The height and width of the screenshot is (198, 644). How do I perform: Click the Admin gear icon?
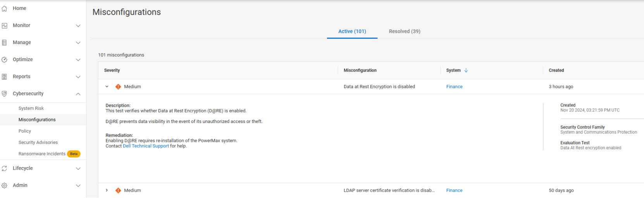point(4,185)
